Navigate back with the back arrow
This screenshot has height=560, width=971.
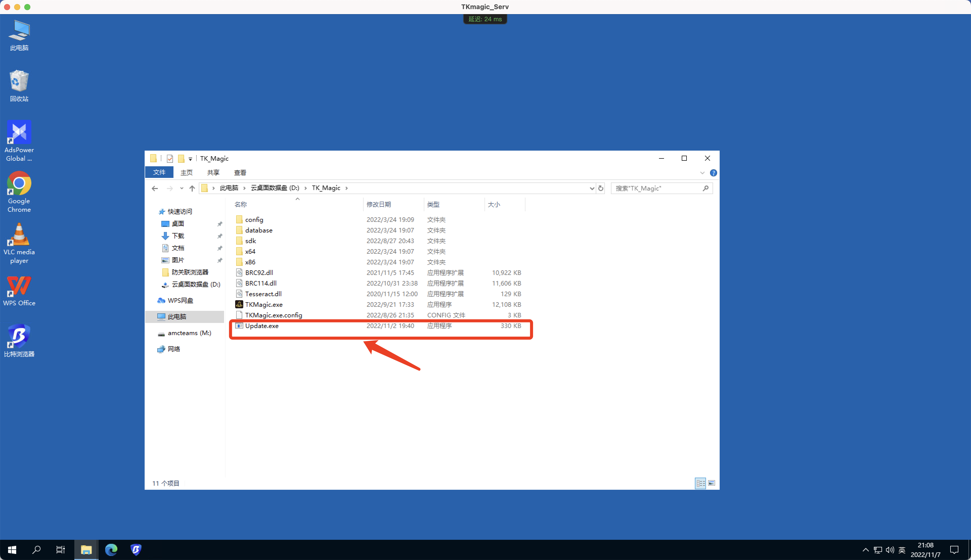tap(155, 188)
